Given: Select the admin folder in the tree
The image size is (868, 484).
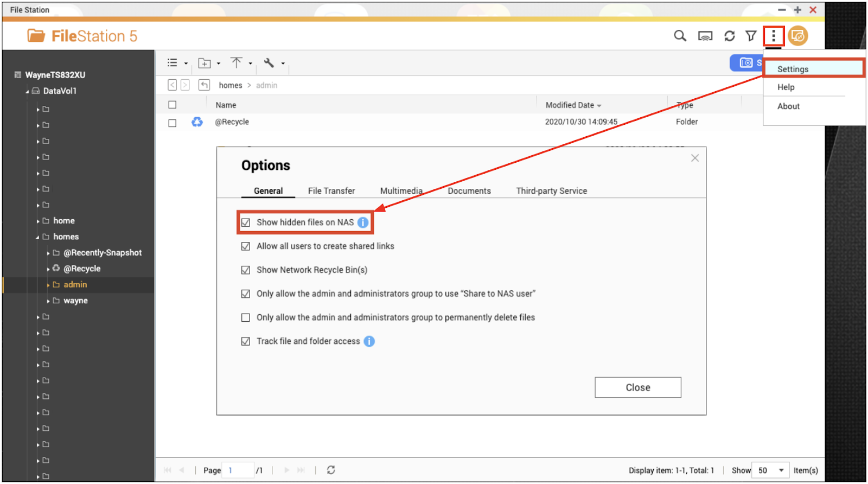Looking at the screenshot, I should [75, 285].
